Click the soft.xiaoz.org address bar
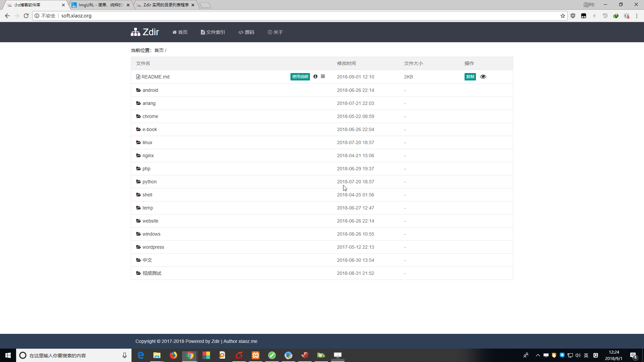The image size is (644, 362). pos(268,16)
